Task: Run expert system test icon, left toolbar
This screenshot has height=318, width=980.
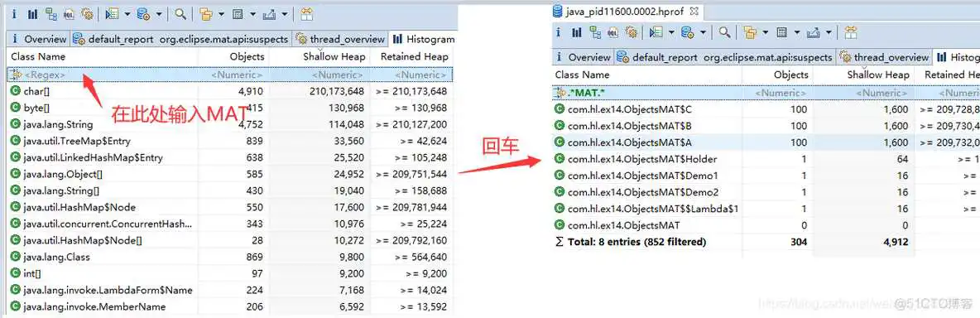Action: coord(112,13)
